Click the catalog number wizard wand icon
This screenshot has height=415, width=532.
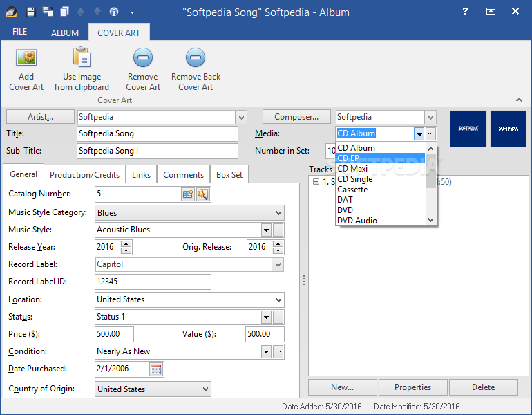pos(202,194)
